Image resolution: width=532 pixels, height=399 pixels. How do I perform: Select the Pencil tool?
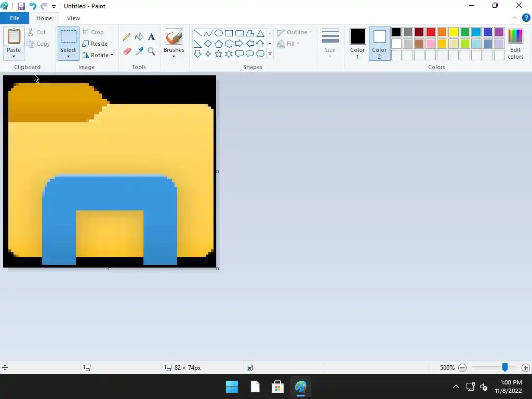[127, 37]
